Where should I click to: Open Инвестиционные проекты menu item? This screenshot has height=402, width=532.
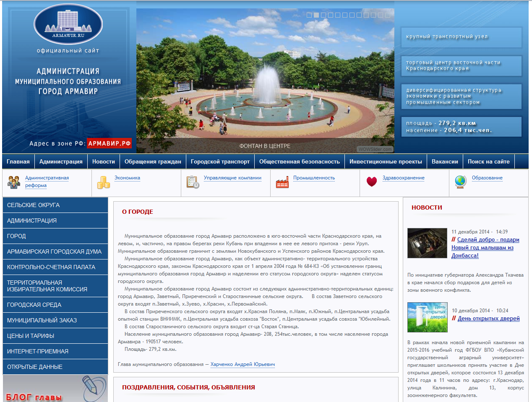pos(386,161)
